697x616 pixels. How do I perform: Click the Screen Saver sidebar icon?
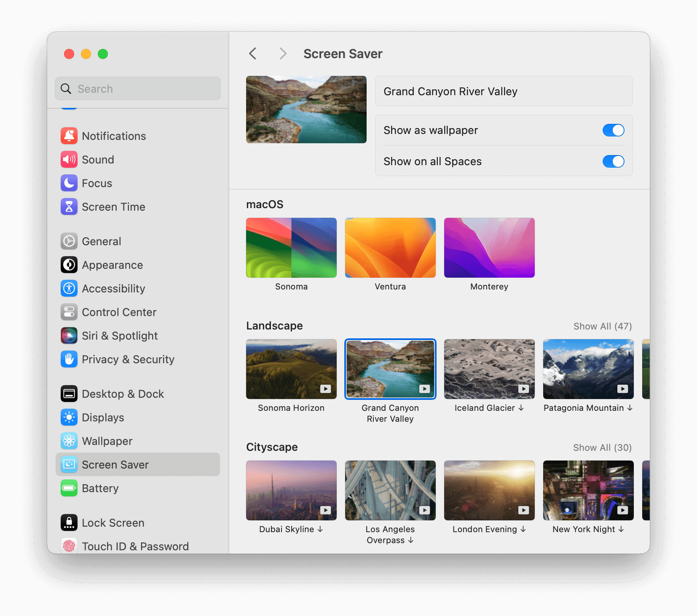(69, 464)
